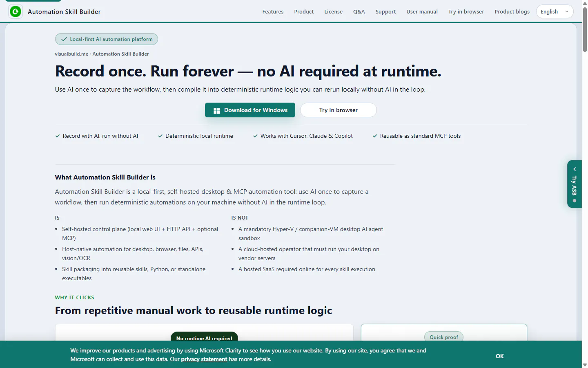Click 'visualbuild.me · Automation Skill Builder' breadcrumb text
This screenshot has height=368, width=588.
coord(102,54)
